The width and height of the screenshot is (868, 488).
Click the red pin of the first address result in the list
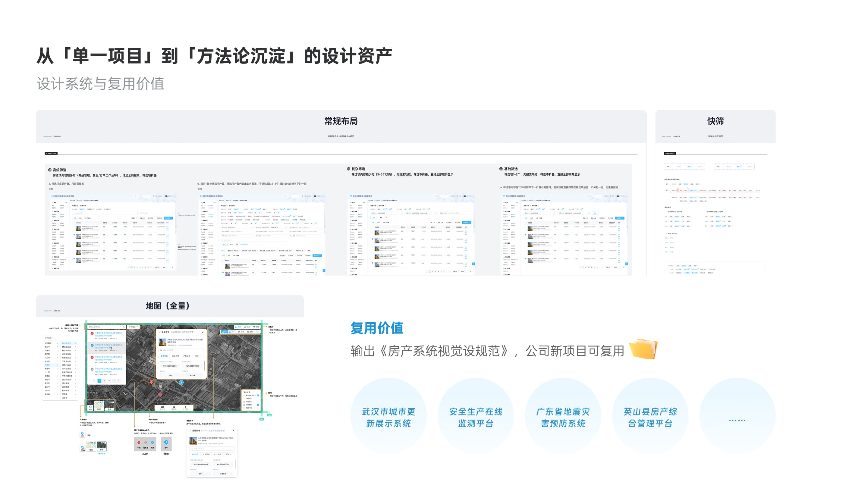[92, 333]
